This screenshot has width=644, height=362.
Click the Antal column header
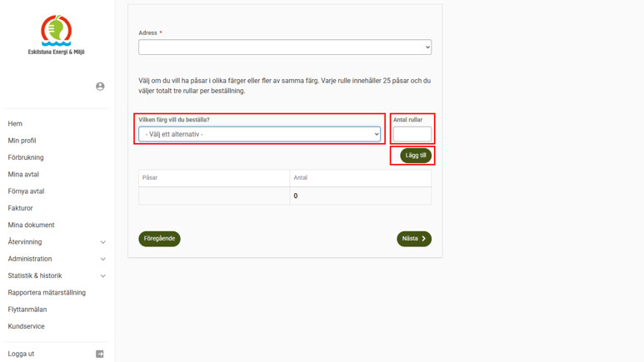point(361,178)
